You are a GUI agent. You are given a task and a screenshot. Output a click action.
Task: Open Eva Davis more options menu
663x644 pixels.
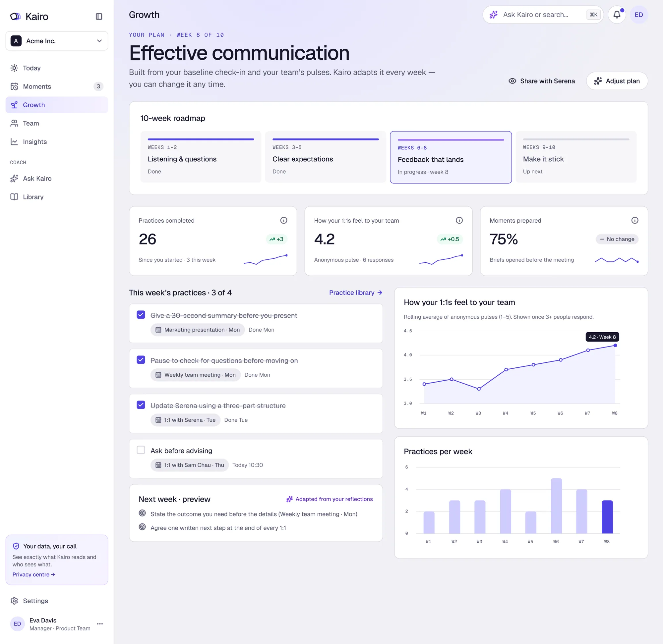click(x=100, y=624)
